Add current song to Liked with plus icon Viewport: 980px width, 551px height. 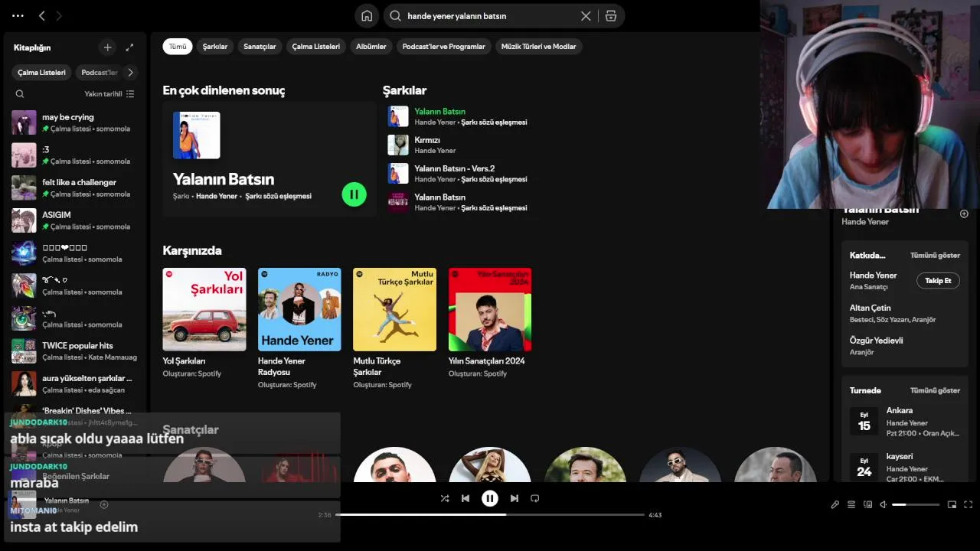(x=104, y=504)
